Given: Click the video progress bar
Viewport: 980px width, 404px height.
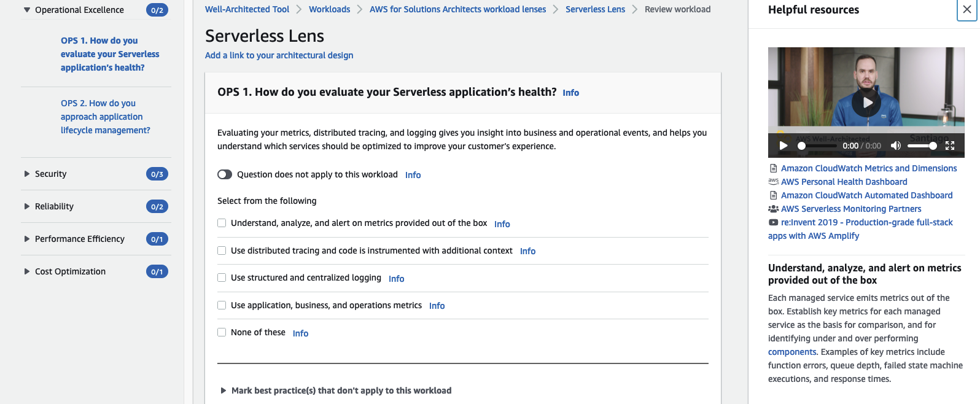Looking at the screenshot, I should click(818, 146).
